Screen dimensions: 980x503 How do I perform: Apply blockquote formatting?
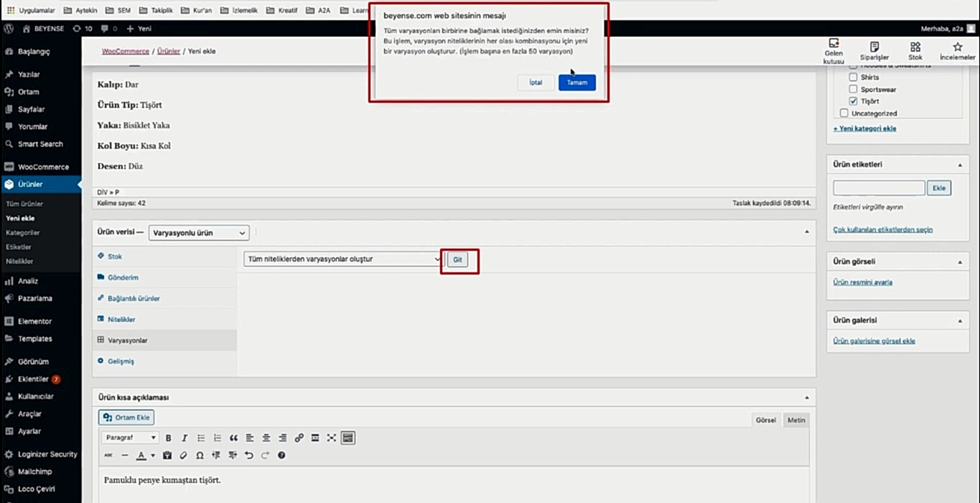coord(233,438)
